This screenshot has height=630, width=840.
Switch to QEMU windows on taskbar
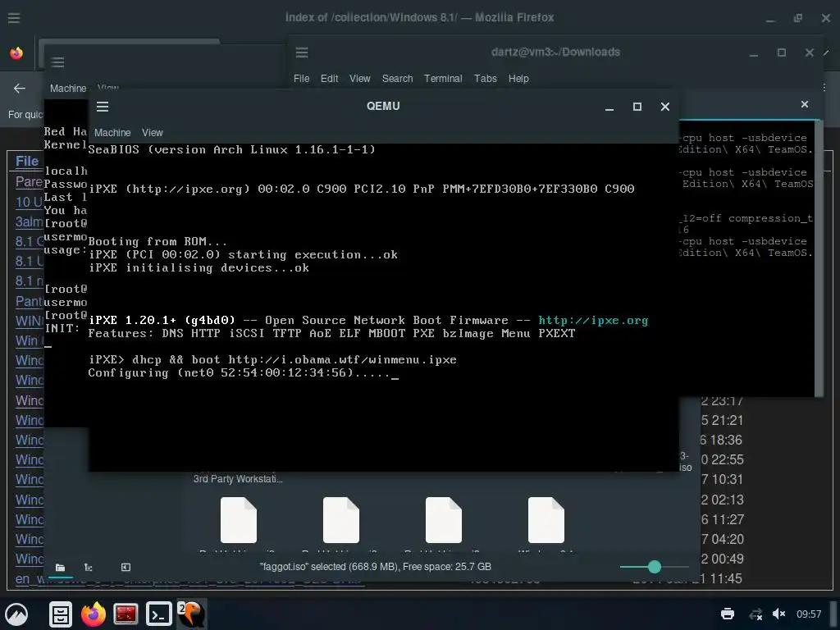pos(191,614)
